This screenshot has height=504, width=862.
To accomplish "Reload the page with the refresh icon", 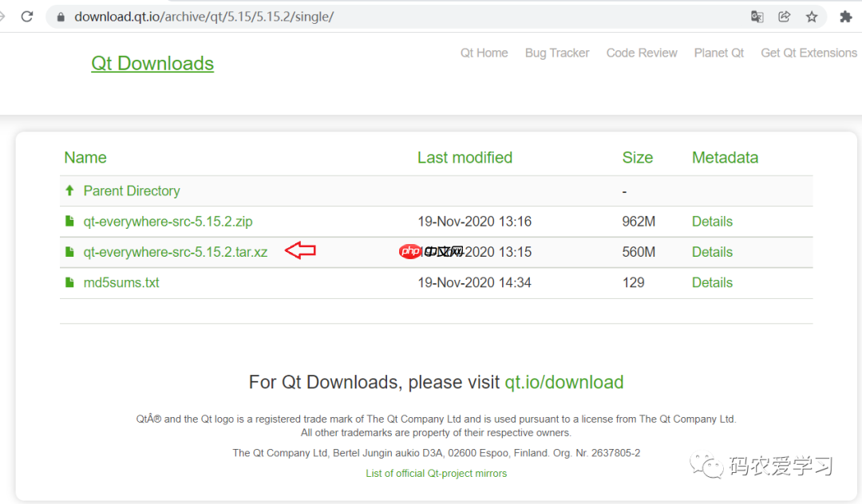I will 27,17.
